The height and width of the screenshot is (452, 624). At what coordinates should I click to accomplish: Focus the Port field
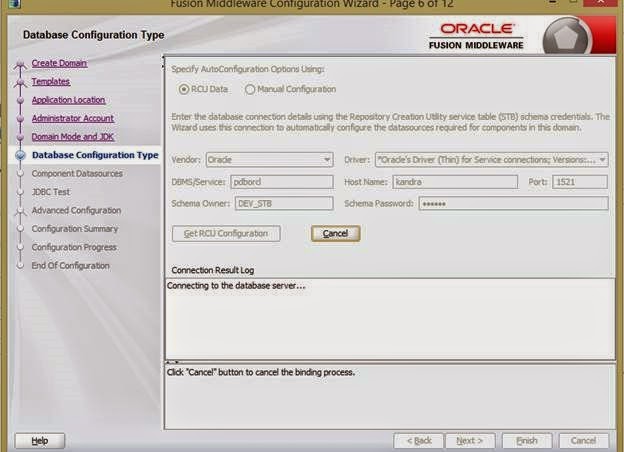click(580, 182)
